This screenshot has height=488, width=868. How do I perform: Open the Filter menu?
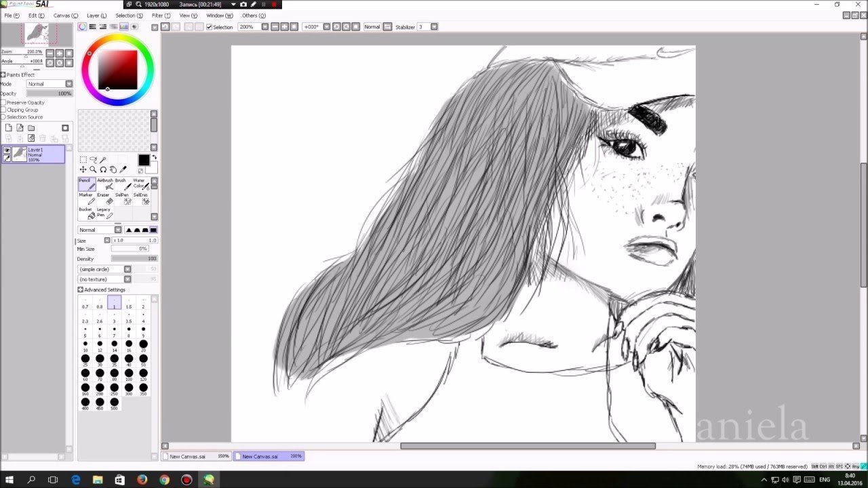tap(161, 15)
